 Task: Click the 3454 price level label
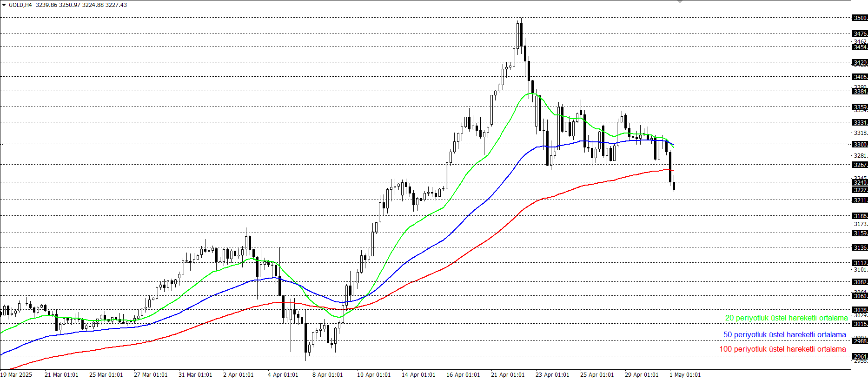(x=860, y=47)
